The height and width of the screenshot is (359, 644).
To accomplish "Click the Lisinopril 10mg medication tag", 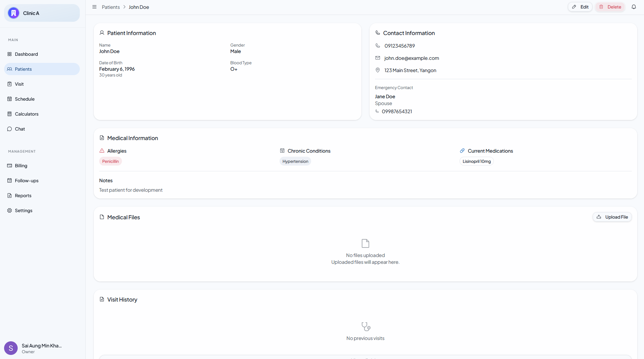I will (x=477, y=161).
